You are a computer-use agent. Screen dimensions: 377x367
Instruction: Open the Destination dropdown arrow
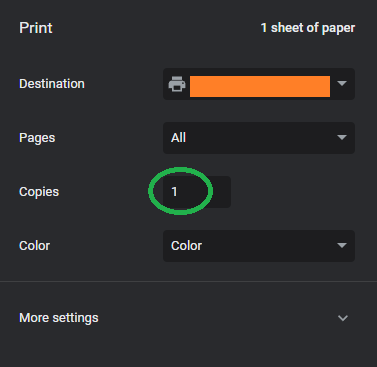[342, 83]
